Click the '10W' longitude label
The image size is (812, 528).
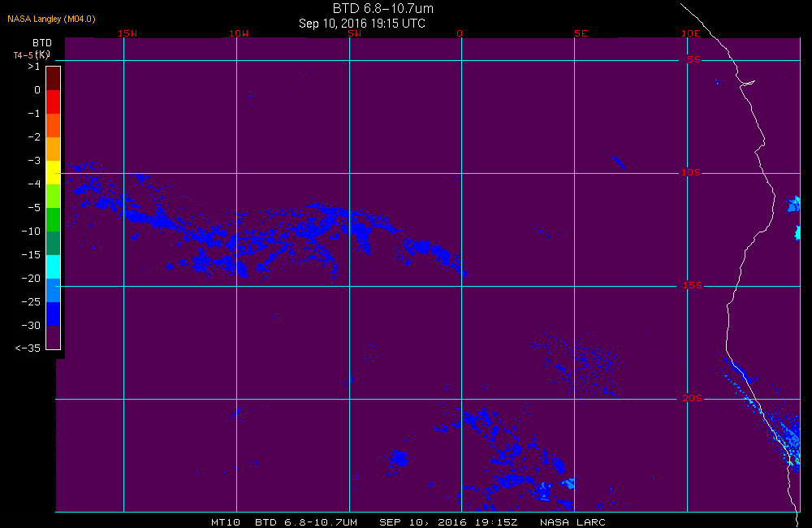[x=239, y=33]
